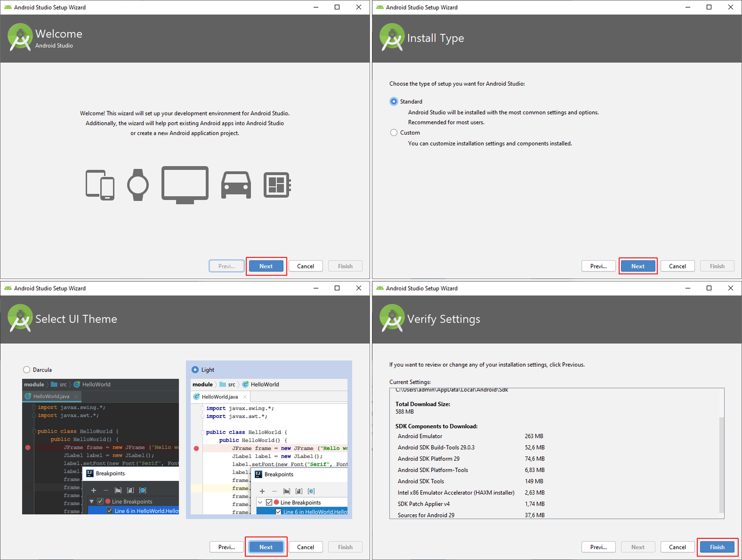This screenshot has width=742, height=560.
Task: Click the Light theme preview image
Action: click(269, 447)
